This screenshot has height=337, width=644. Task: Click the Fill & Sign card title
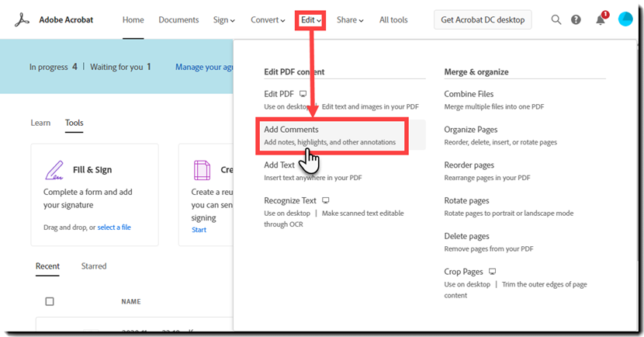(92, 170)
